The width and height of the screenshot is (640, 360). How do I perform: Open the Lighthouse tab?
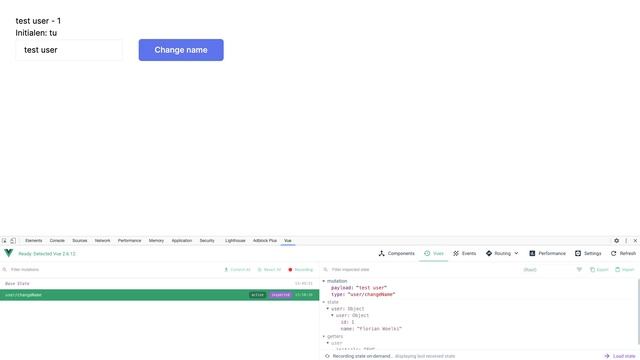235,241
